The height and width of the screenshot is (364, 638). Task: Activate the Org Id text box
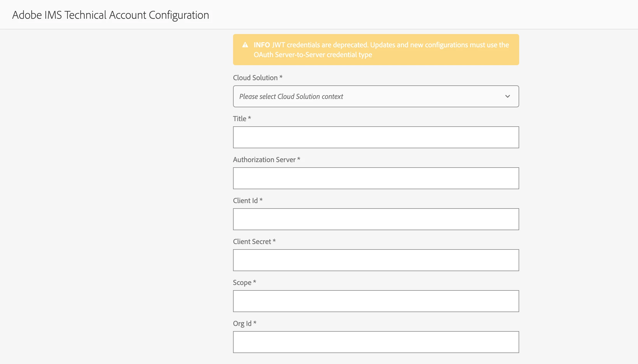tap(376, 342)
